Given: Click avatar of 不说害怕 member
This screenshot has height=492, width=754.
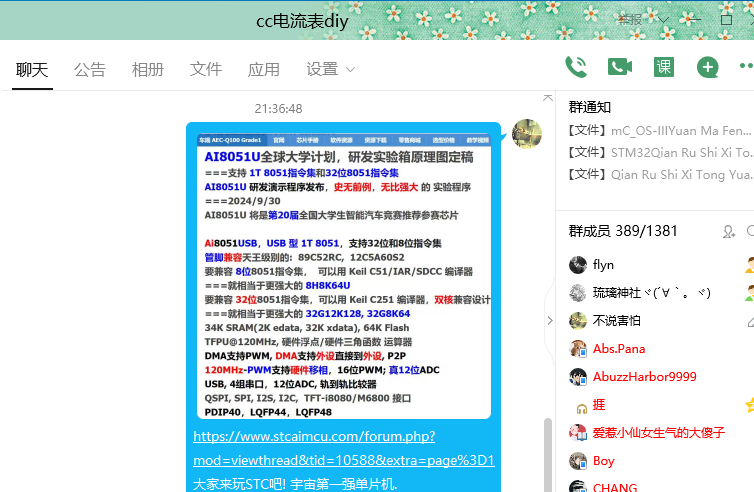Looking at the screenshot, I should pos(578,321).
